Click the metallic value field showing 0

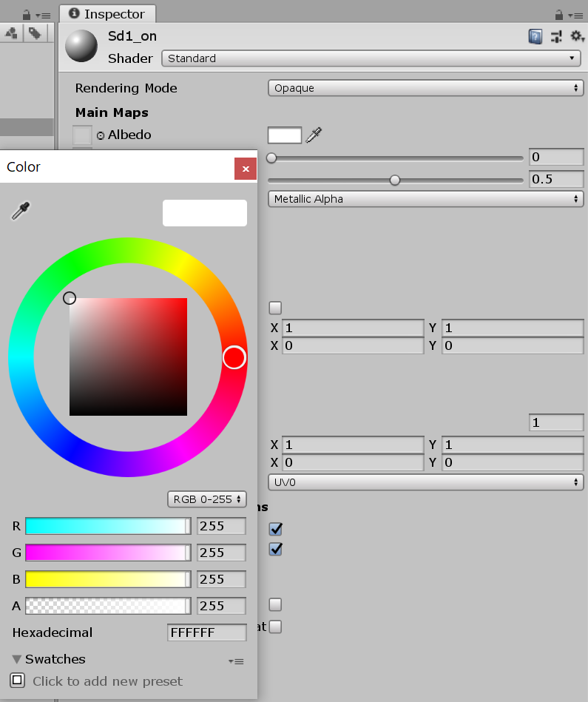556,157
